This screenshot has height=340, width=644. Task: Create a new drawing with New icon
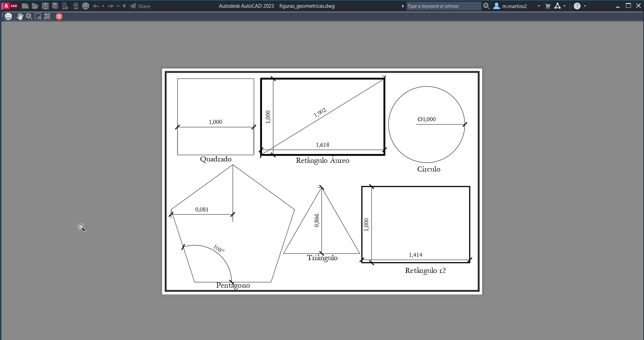[25, 6]
